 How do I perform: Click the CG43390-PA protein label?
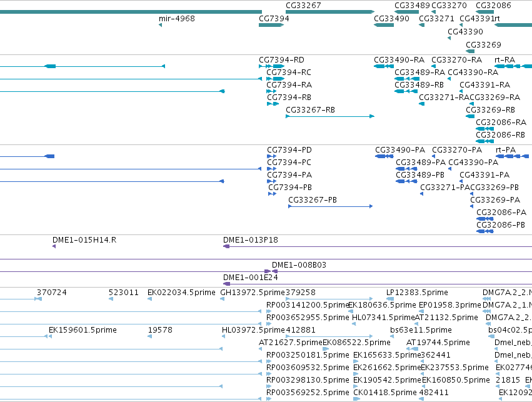coord(473,163)
